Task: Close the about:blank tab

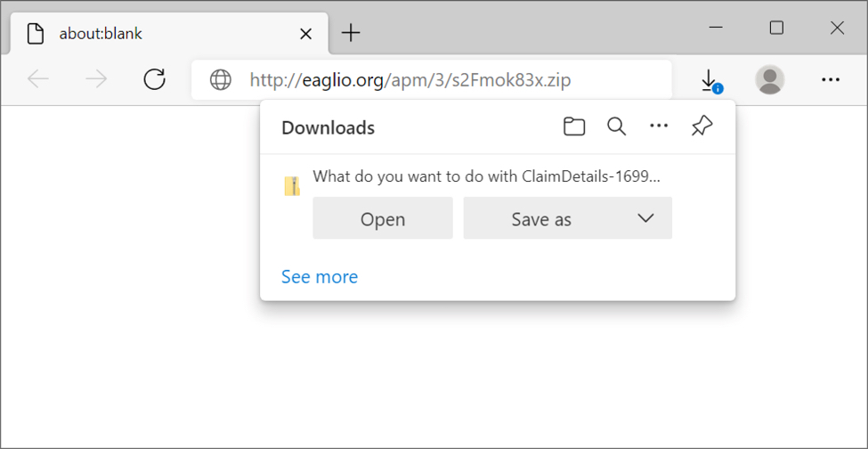Action: pos(305,34)
